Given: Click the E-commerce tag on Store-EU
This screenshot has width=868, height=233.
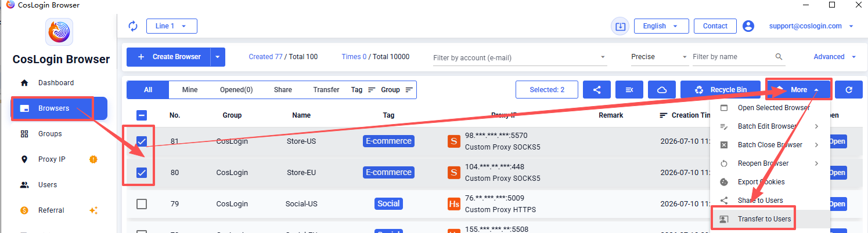Looking at the screenshot, I should [388, 172].
